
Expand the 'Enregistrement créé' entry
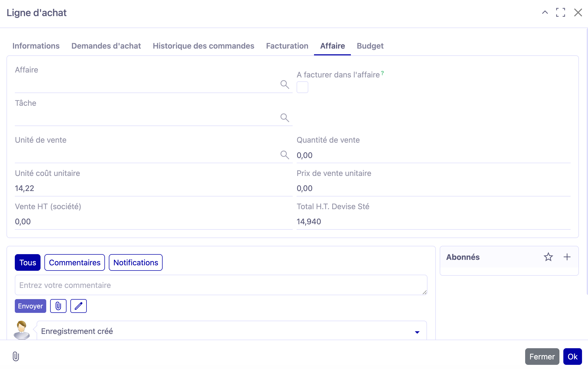pos(417,332)
